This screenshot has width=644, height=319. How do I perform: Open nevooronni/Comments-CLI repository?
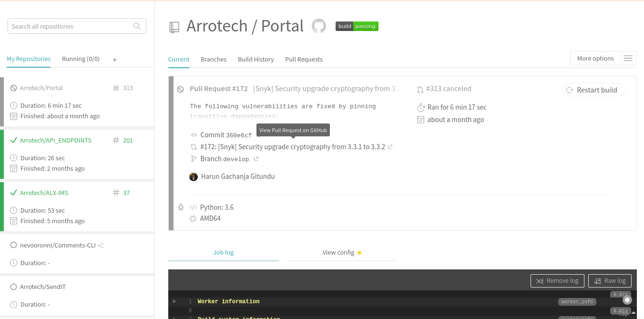pos(58,245)
